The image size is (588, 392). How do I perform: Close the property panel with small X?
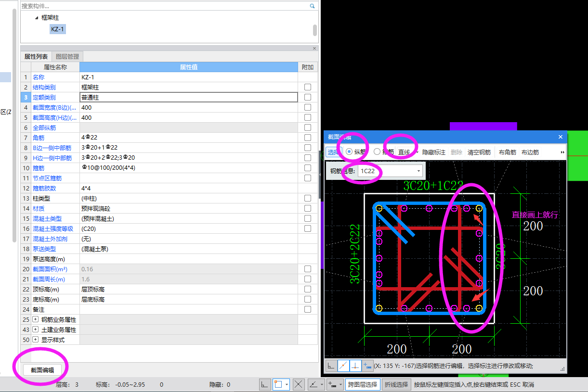[314, 48]
